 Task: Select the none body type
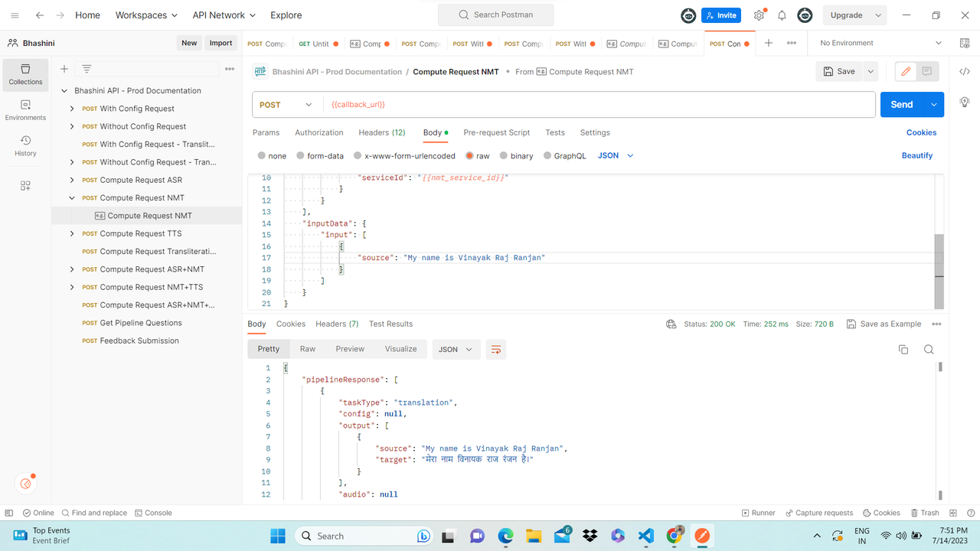coord(272,155)
